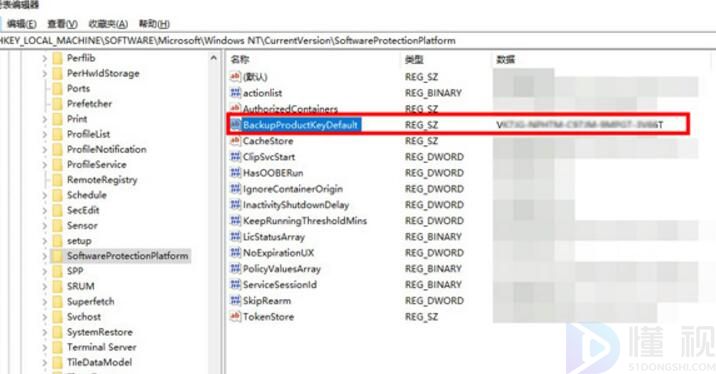Open the 收藏夹(A) menu
The image size is (716, 374).
108,24
